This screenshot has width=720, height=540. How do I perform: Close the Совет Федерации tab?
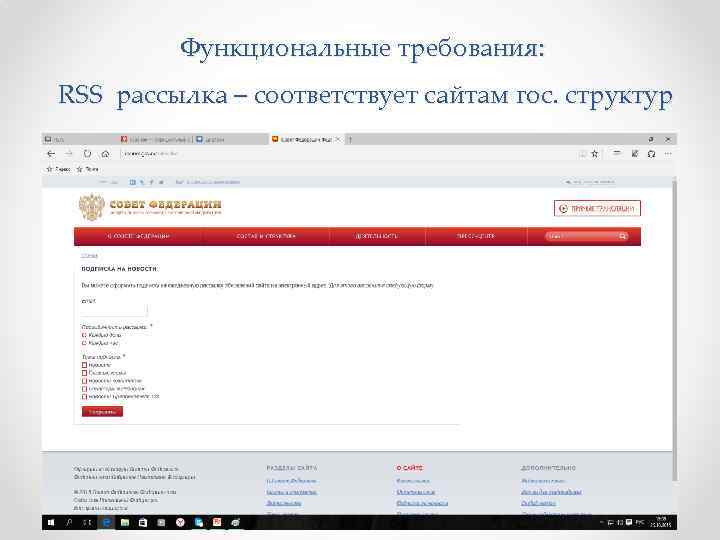[x=338, y=139]
